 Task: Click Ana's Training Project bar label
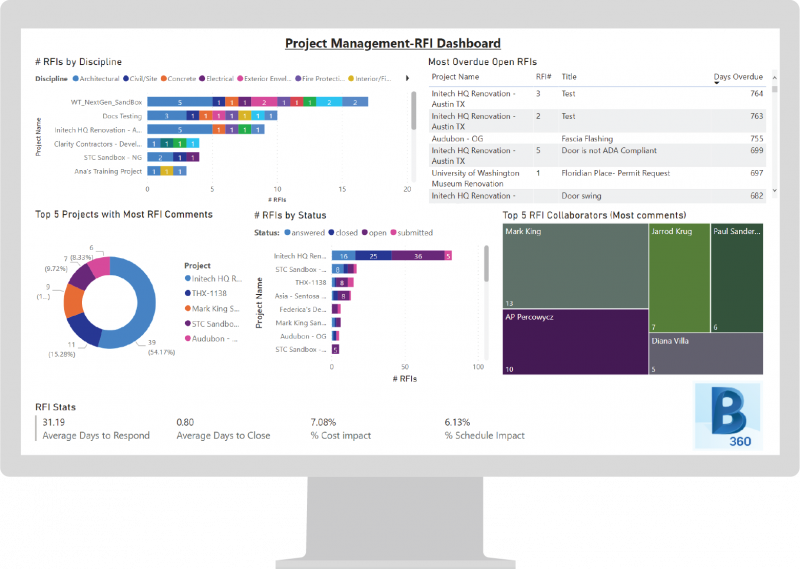[108, 171]
